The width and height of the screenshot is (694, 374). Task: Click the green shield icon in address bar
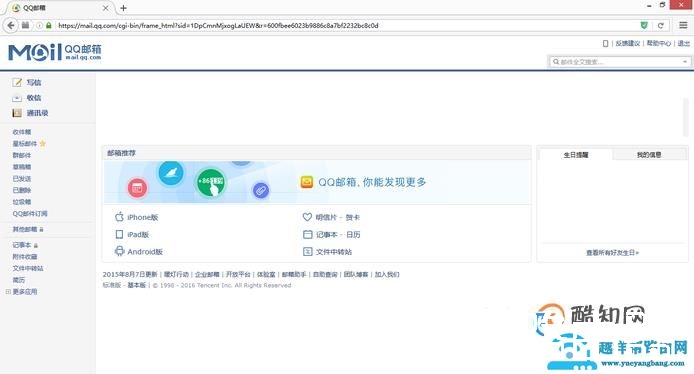click(644, 26)
